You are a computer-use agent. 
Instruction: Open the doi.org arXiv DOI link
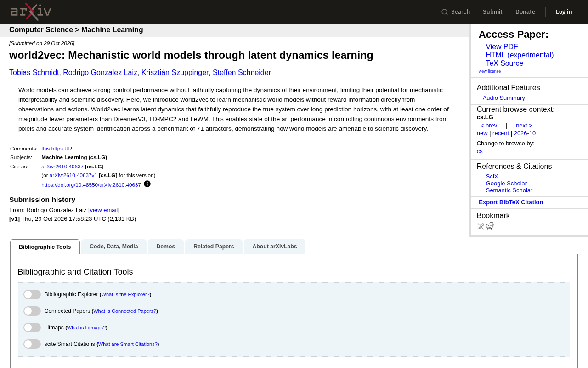pos(91,185)
